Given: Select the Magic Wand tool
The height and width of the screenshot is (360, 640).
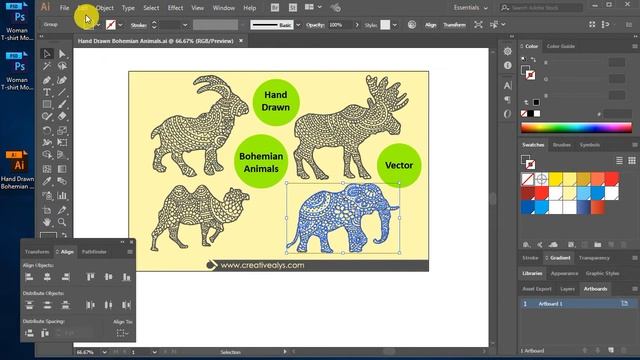Looking at the screenshot, I should coord(47,66).
